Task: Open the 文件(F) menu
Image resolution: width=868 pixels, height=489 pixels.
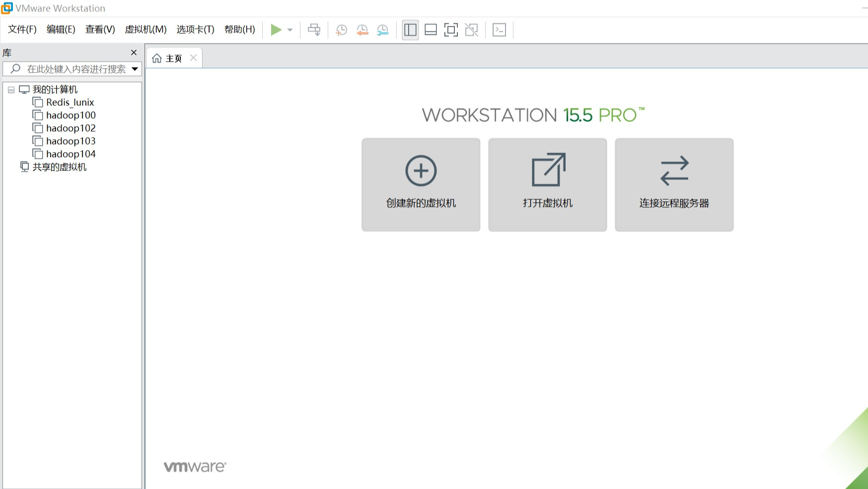Action: [22, 29]
